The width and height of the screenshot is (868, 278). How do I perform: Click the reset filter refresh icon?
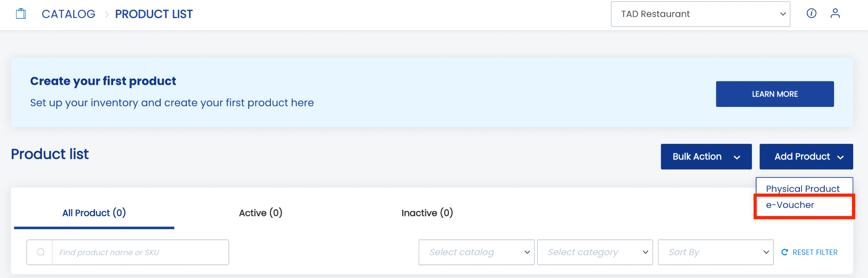click(x=785, y=252)
